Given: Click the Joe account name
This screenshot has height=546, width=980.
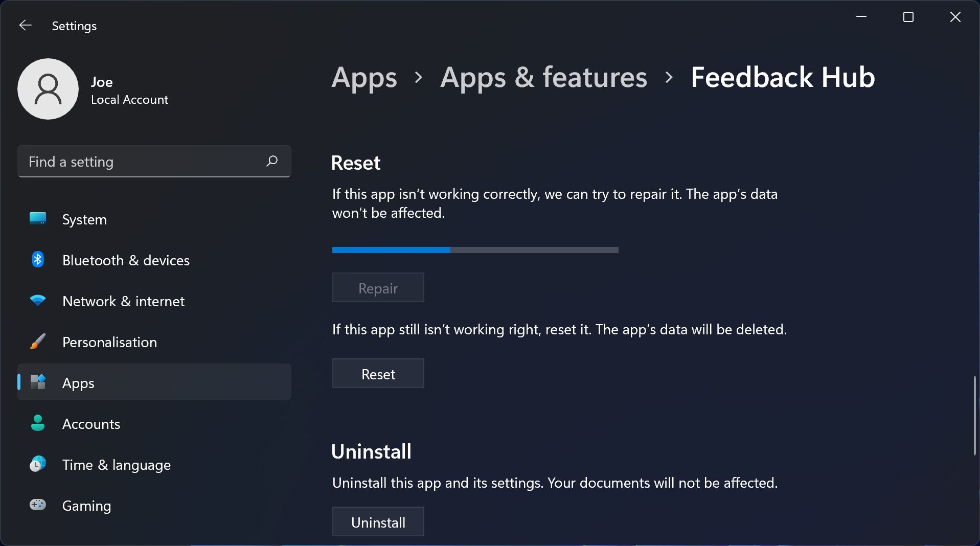Looking at the screenshot, I should point(102,82).
